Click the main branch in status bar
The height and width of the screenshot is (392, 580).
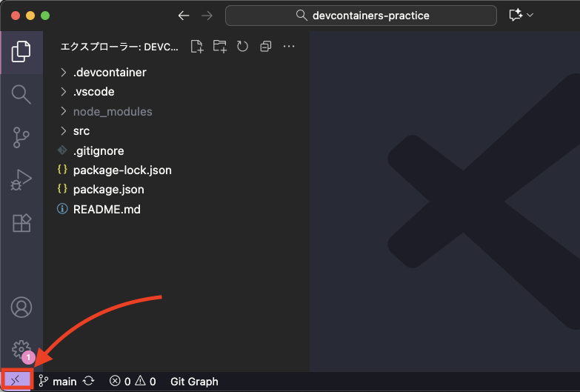59,382
